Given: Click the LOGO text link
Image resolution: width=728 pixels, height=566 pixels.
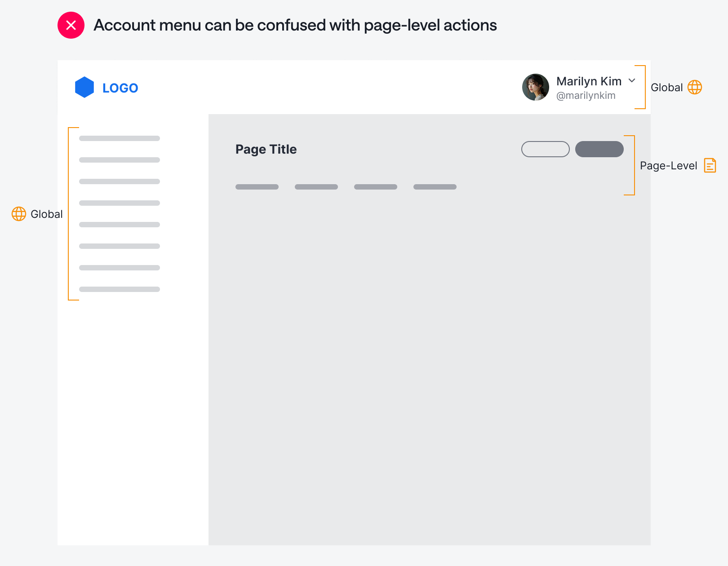Looking at the screenshot, I should pos(120,88).
